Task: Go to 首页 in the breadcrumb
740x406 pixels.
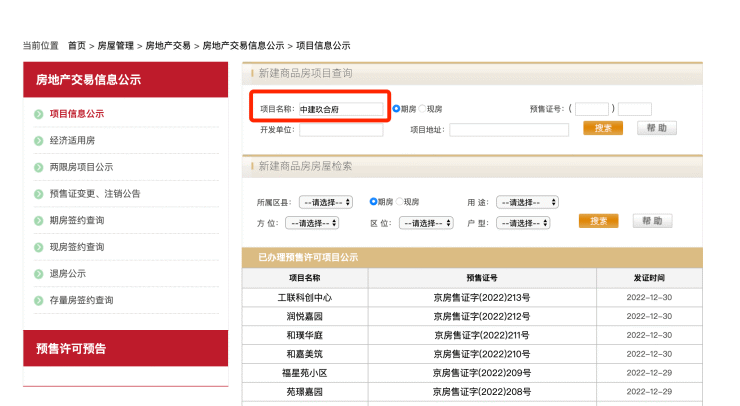Action: [x=77, y=46]
